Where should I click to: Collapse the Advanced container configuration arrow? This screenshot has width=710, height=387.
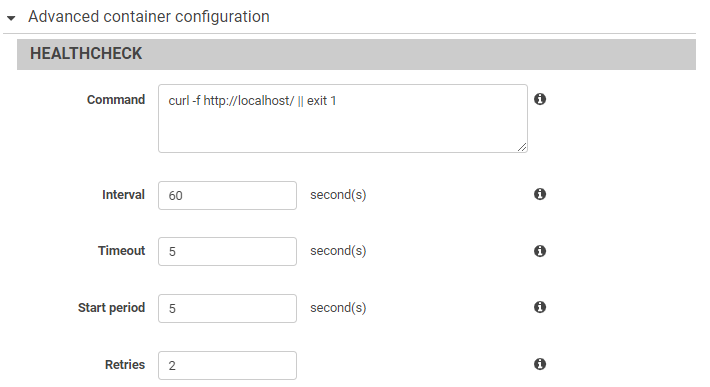(11, 18)
